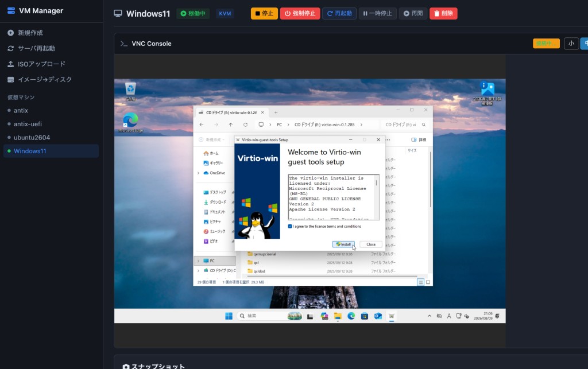Click the KVM badge
Screen dimensions: 588x369
click(x=225, y=14)
